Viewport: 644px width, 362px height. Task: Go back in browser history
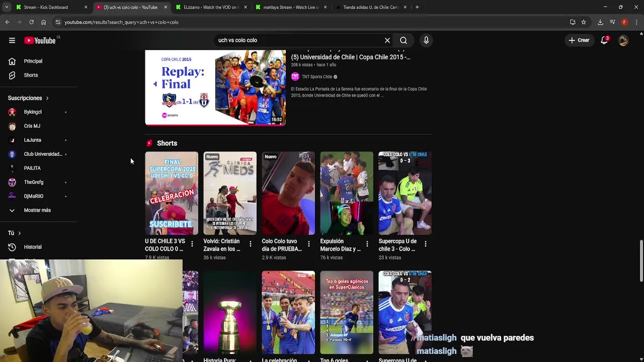coord(8,22)
